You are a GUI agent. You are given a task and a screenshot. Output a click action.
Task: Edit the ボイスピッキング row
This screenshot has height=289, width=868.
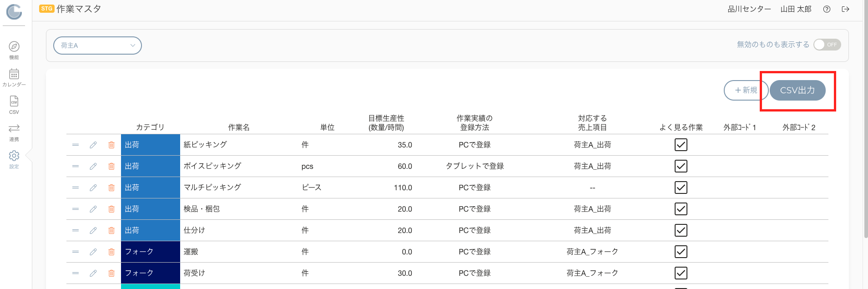(x=93, y=166)
